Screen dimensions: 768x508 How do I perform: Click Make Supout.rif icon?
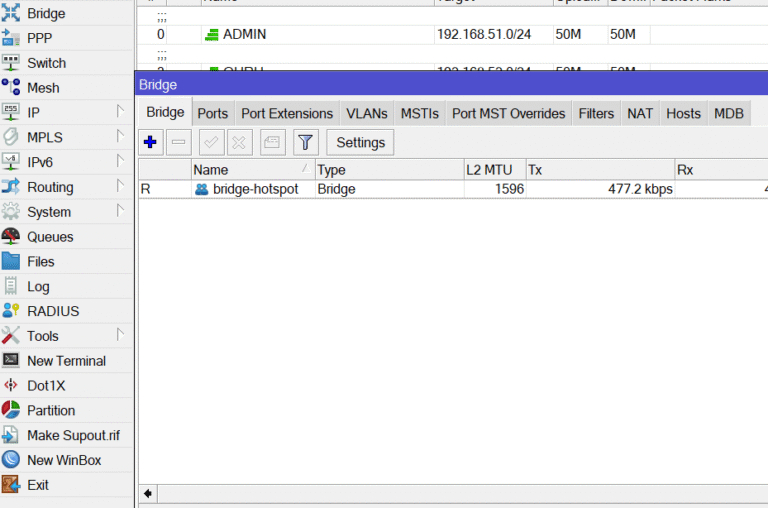(11, 435)
